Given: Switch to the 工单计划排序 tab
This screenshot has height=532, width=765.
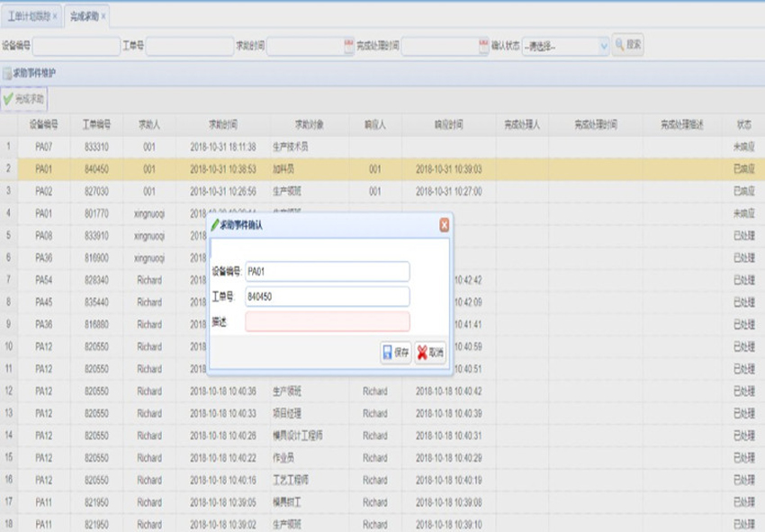Looking at the screenshot, I should point(29,17).
